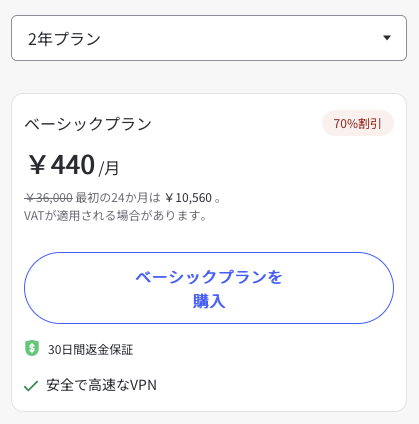
Task: Click the green money-back shield icon
Action: pyautogui.click(x=32, y=348)
